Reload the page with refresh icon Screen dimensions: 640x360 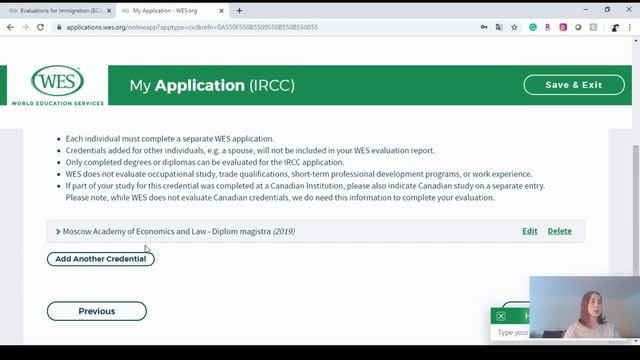point(40,27)
